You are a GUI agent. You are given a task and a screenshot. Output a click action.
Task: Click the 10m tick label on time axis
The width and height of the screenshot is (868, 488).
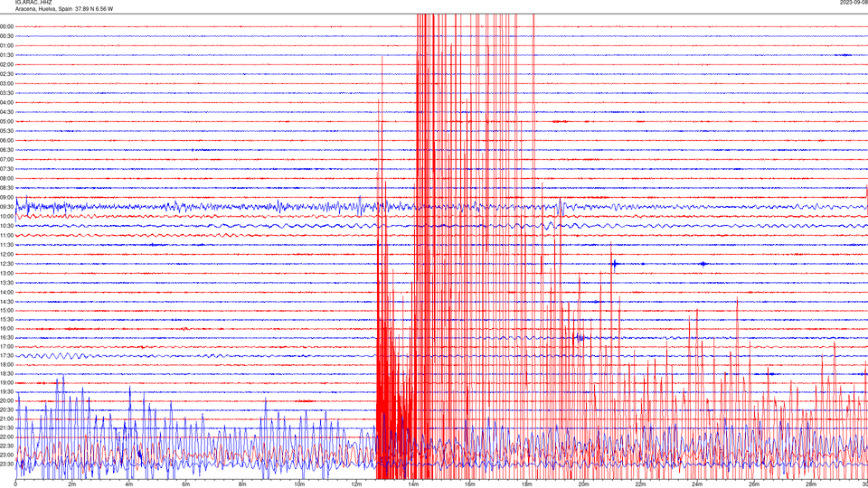click(299, 484)
